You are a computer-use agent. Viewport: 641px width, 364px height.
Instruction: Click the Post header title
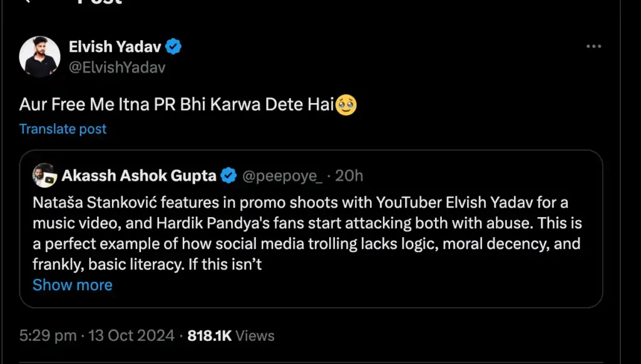(x=99, y=2)
